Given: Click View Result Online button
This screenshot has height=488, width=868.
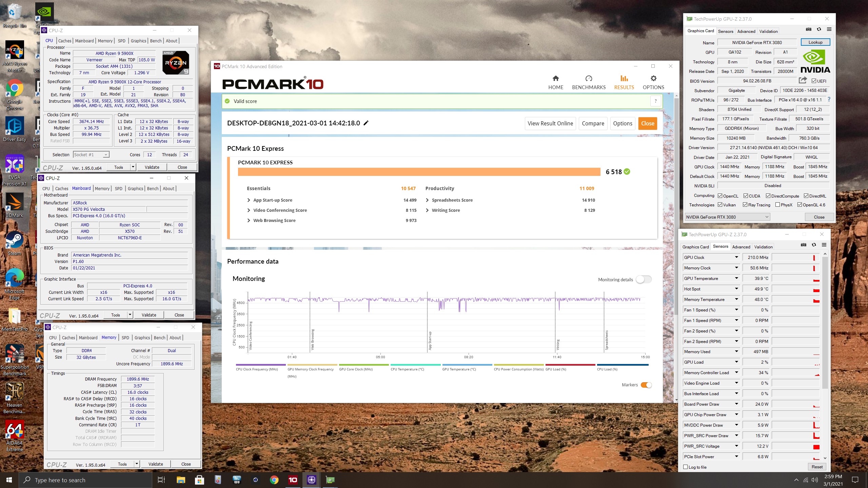Looking at the screenshot, I should (x=550, y=123).
